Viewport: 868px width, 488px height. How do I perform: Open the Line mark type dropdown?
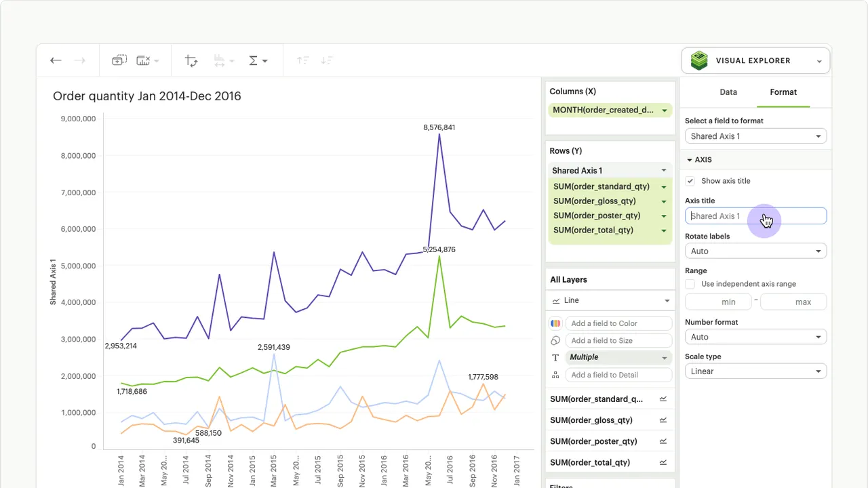pyautogui.click(x=610, y=300)
